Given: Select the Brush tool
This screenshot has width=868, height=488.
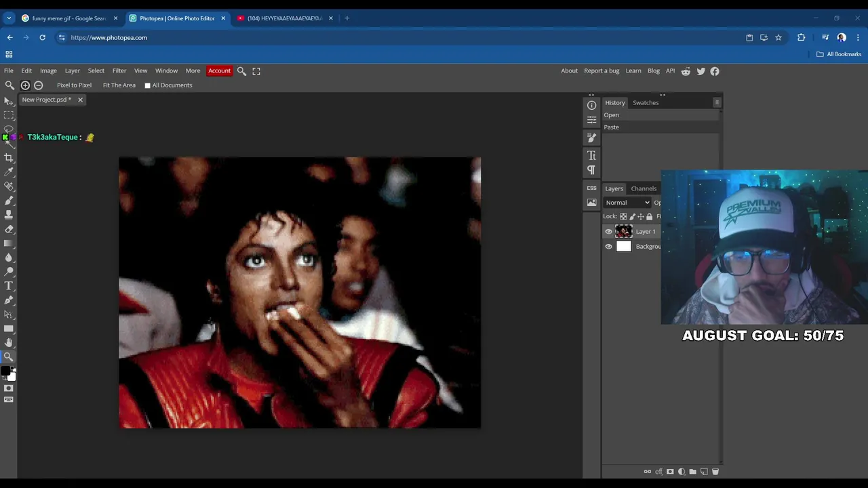Looking at the screenshot, I should (x=8, y=201).
